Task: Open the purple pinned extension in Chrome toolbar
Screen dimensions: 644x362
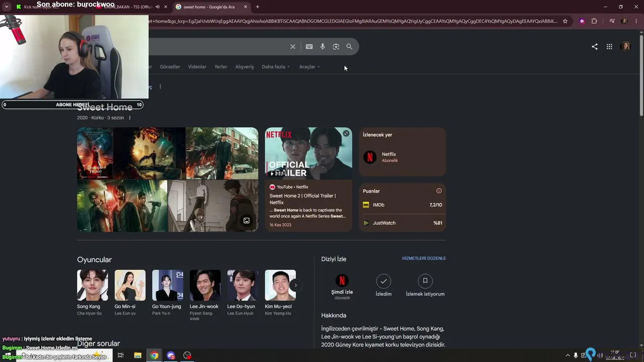Action: 582,21
